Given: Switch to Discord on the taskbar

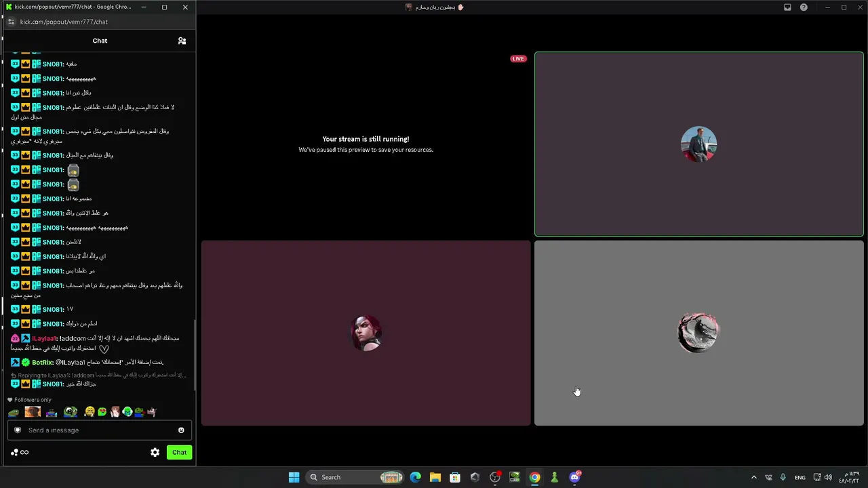Looking at the screenshot, I should click(x=574, y=477).
